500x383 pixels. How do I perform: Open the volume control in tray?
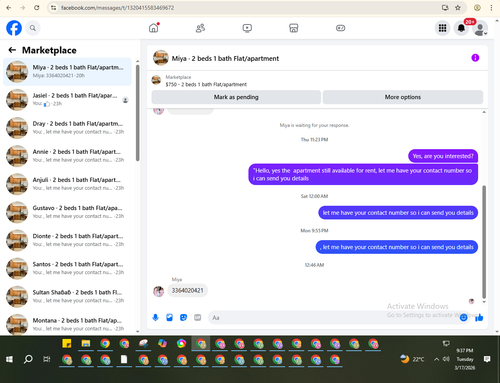click(446, 359)
